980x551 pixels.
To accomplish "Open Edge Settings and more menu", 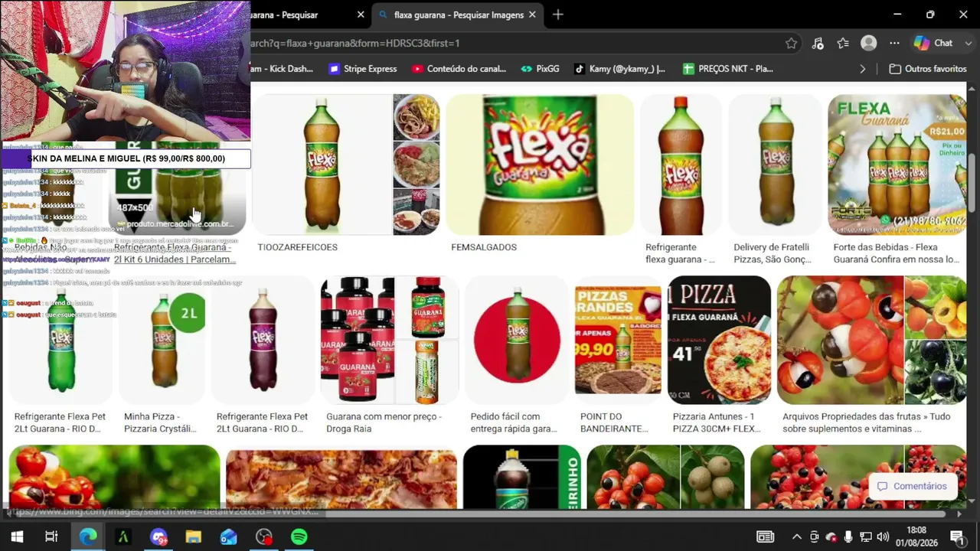I will pyautogui.click(x=894, y=44).
